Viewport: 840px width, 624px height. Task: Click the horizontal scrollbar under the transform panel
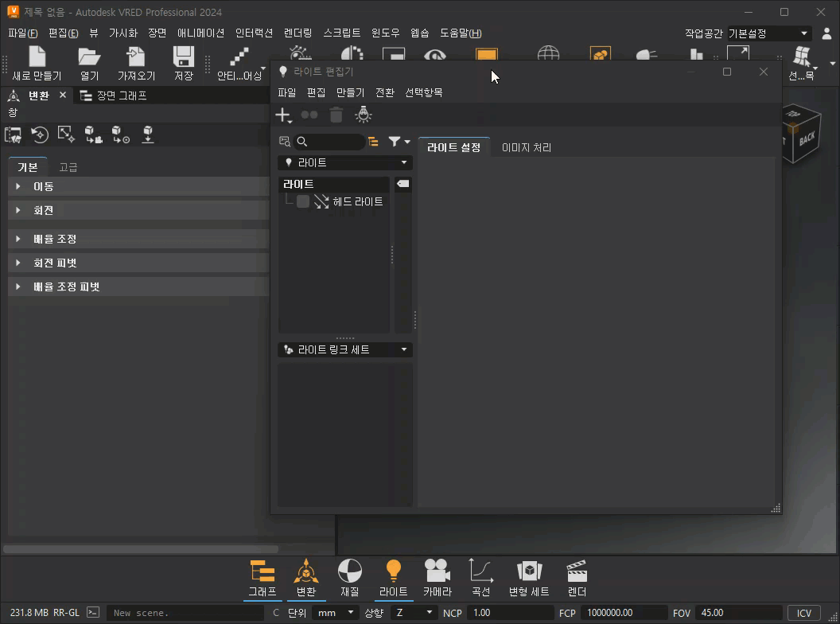pos(141,549)
